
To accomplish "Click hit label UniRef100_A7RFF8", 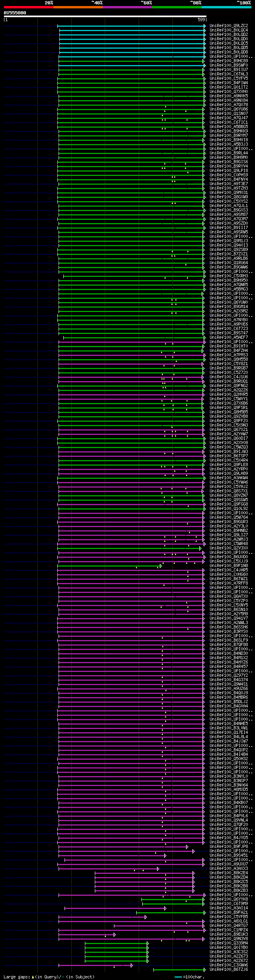I will pos(229,583).
